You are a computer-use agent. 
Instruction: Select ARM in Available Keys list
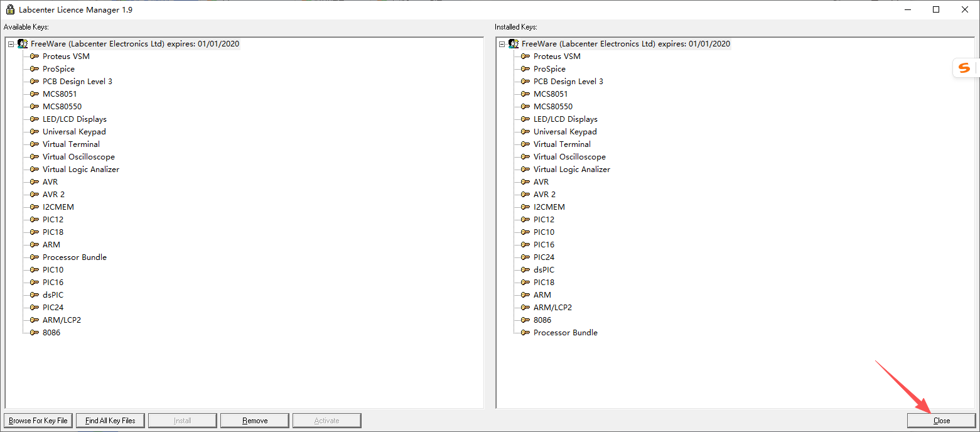pos(51,245)
